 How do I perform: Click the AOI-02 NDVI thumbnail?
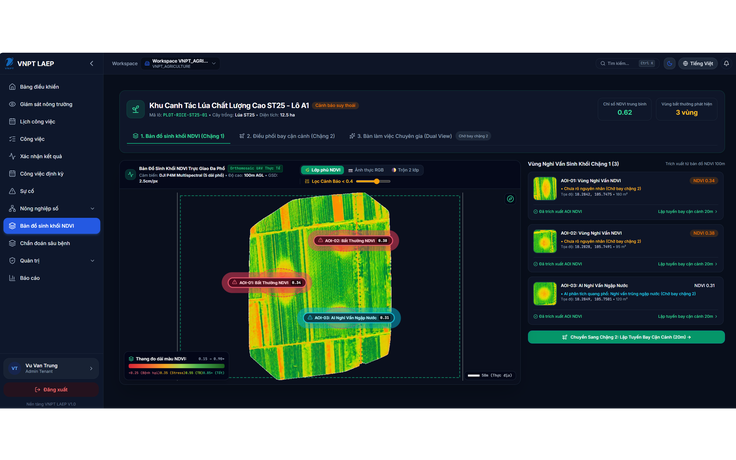coord(545,241)
